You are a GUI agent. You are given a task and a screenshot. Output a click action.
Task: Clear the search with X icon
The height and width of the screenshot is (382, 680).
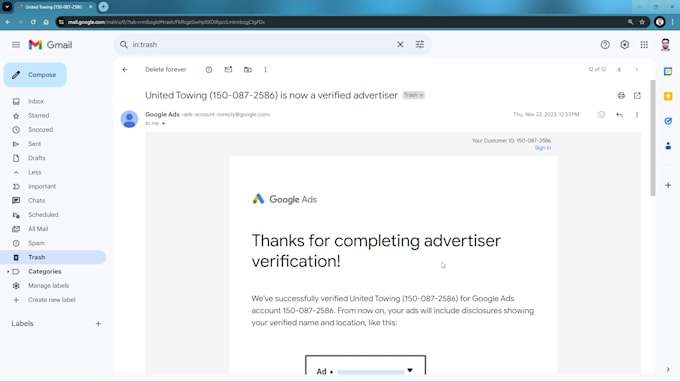point(400,45)
